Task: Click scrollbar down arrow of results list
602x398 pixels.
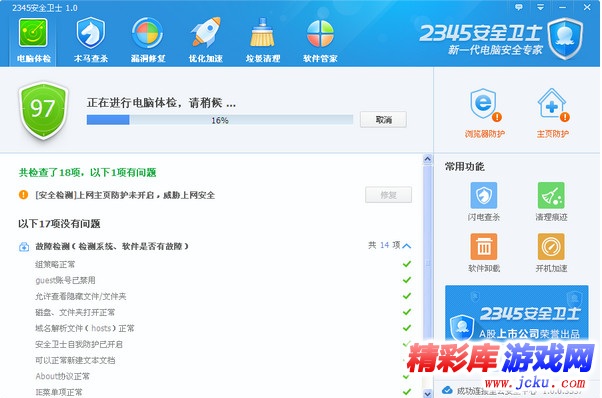Action: pyautogui.click(x=427, y=393)
